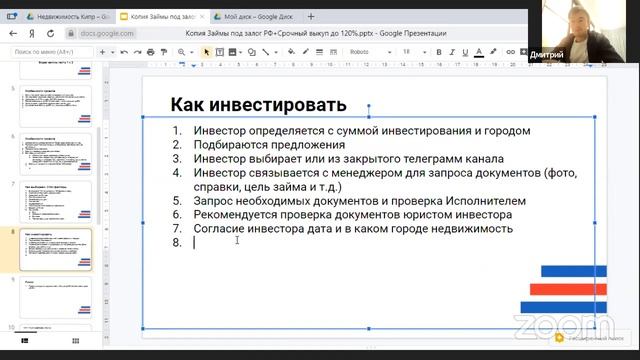Viewport: 640px width, 360px height.
Task: Click the Undo arrow
Action: pyautogui.click(x=124, y=52)
